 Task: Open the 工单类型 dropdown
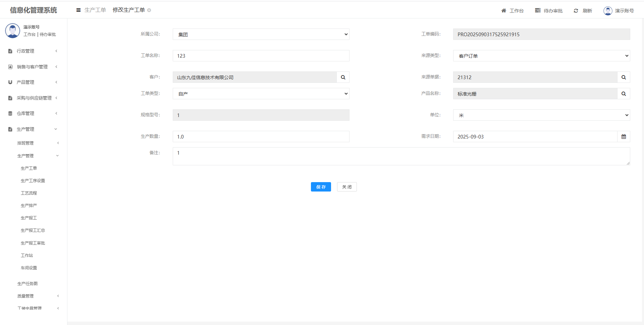tap(261, 94)
